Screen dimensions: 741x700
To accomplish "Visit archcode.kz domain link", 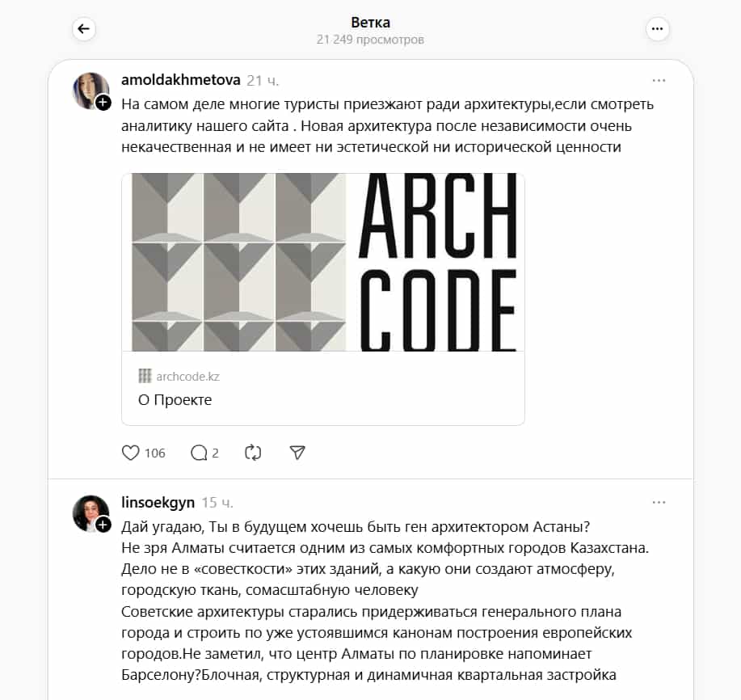I will (187, 376).
